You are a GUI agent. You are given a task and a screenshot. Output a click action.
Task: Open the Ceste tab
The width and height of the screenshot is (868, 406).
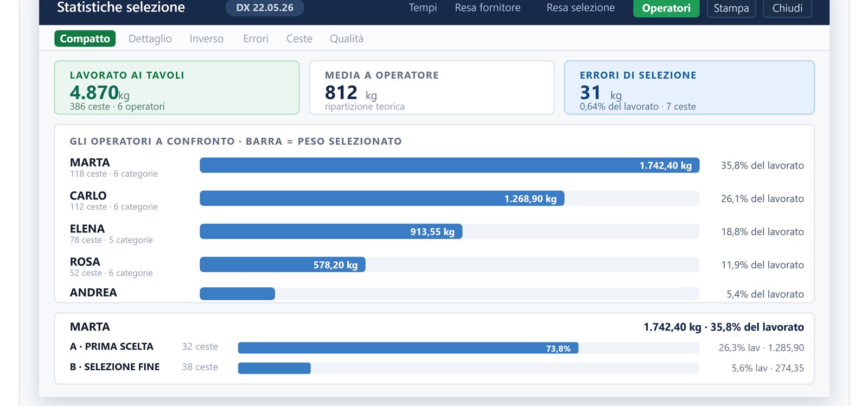pos(299,38)
